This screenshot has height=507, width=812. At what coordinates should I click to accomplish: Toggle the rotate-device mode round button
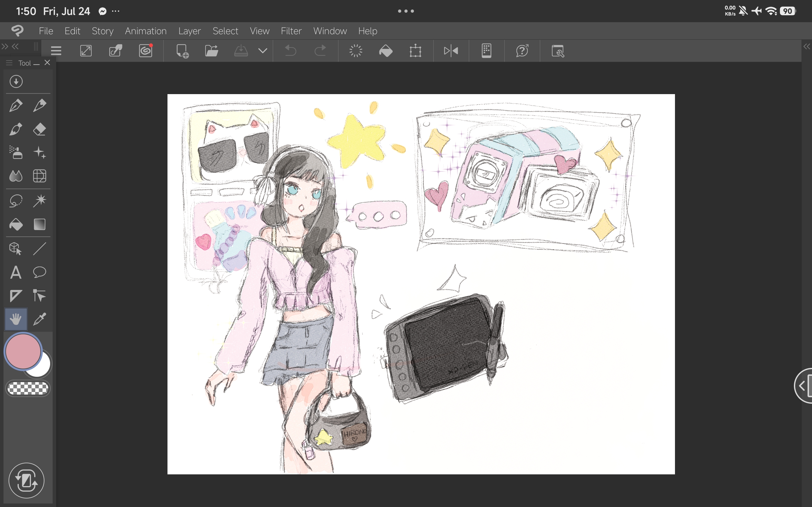(27, 480)
